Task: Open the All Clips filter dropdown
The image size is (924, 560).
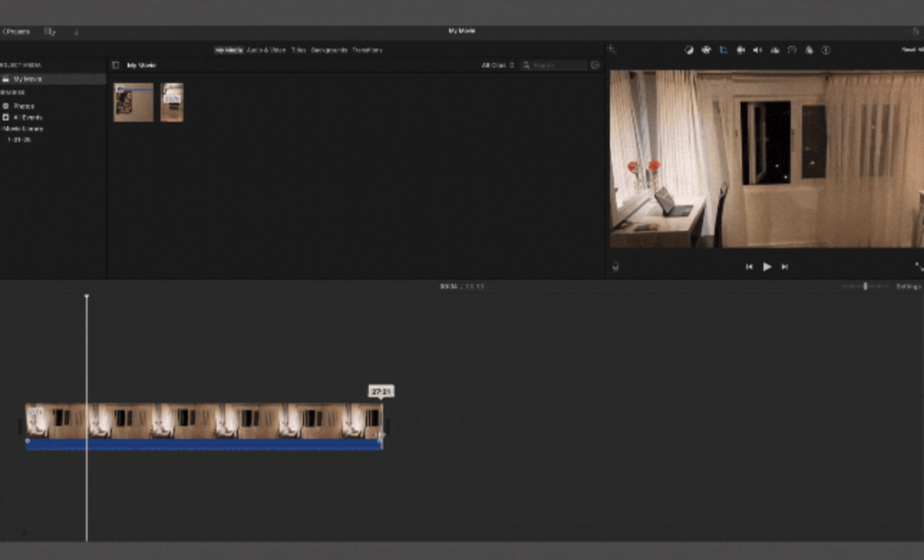Action: click(x=498, y=65)
